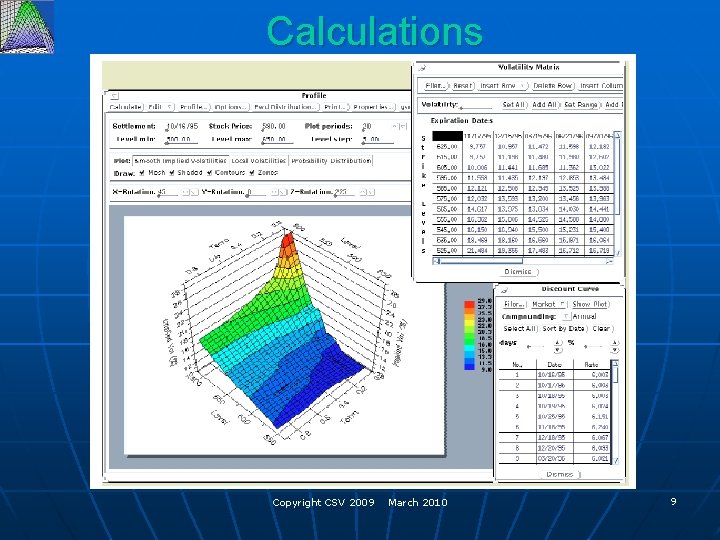The height and width of the screenshot is (540, 720).
Task: Click Delete Row in Volatility Matrix
Action: pyautogui.click(x=552, y=86)
